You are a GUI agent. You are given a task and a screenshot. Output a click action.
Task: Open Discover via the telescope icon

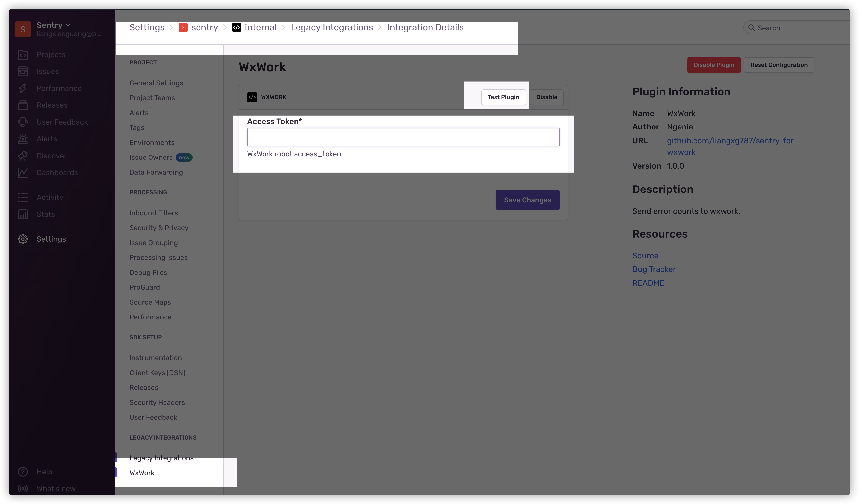pyautogui.click(x=23, y=156)
